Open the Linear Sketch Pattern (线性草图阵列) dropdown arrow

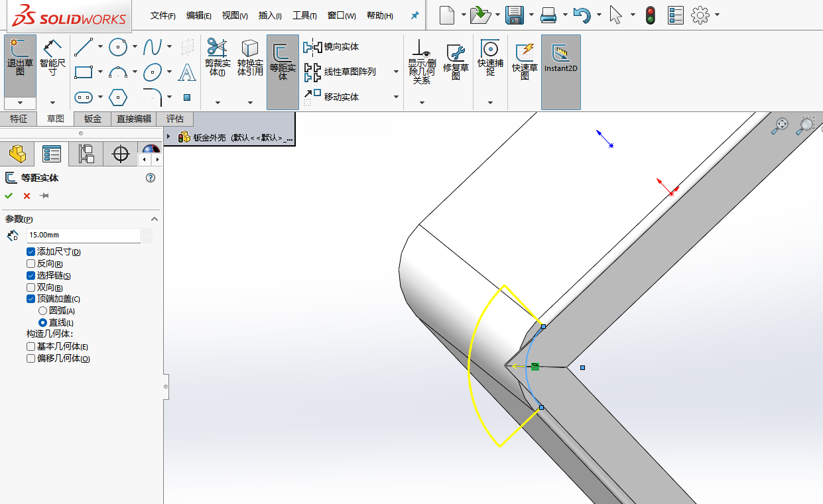(396, 72)
